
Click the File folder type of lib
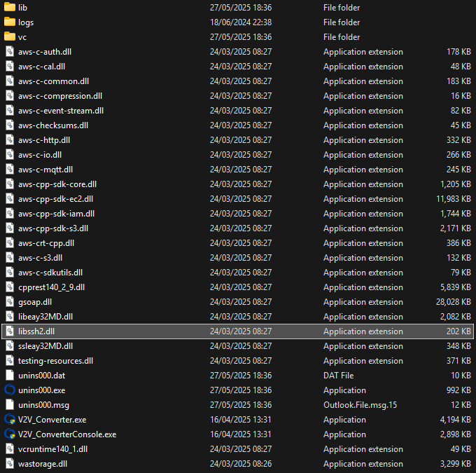pos(342,8)
